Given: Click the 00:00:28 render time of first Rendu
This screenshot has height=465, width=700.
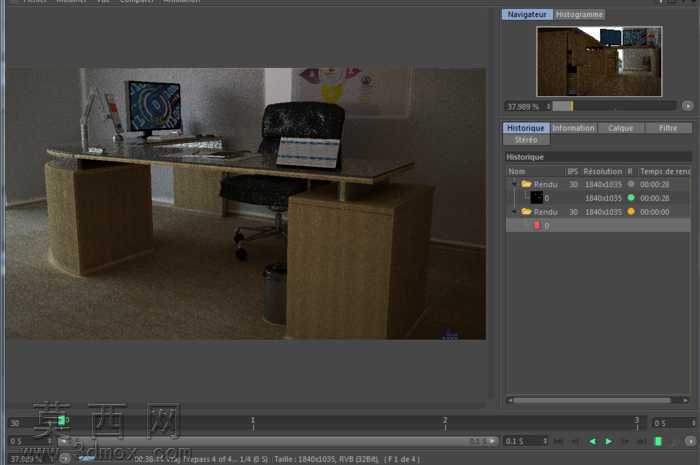Looking at the screenshot, I should coord(654,184).
